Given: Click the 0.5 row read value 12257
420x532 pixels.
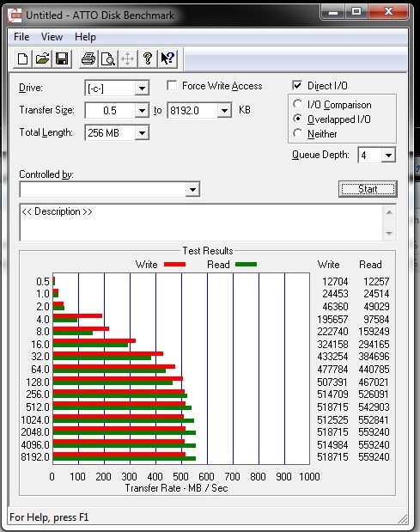Looking at the screenshot, I should 376,282.
